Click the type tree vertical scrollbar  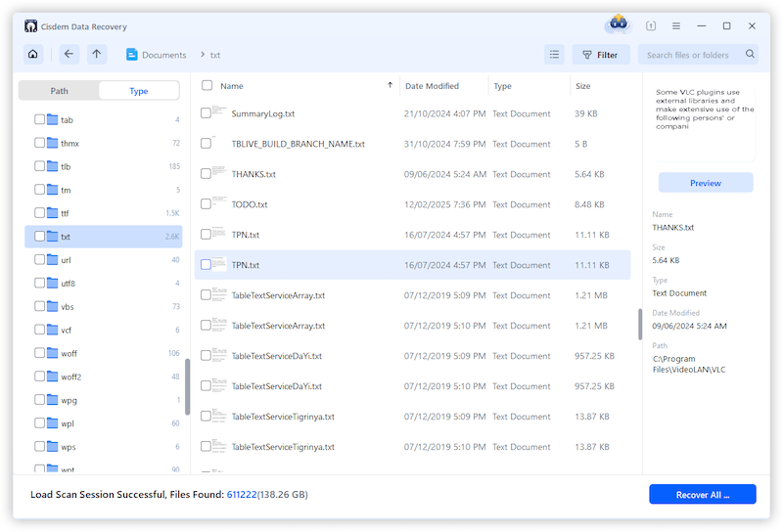point(187,386)
